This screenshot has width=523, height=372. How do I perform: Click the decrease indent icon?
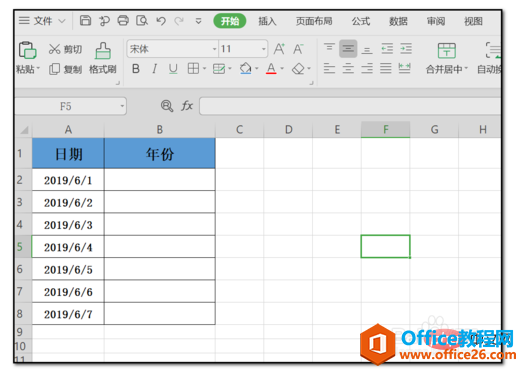click(x=387, y=49)
